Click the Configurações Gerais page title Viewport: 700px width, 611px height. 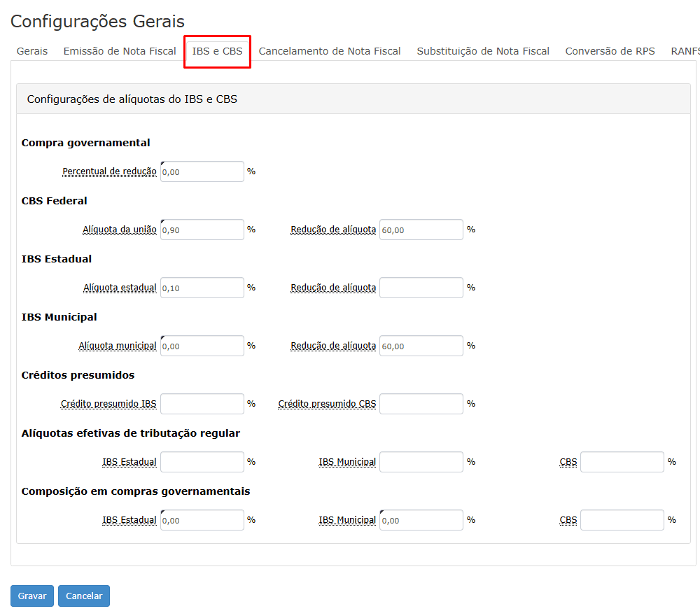pyautogui.click(x=97, y=22)
